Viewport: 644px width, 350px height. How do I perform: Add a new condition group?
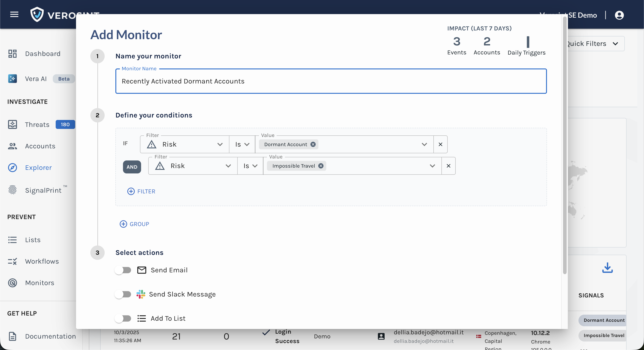[x=134, y=224]
